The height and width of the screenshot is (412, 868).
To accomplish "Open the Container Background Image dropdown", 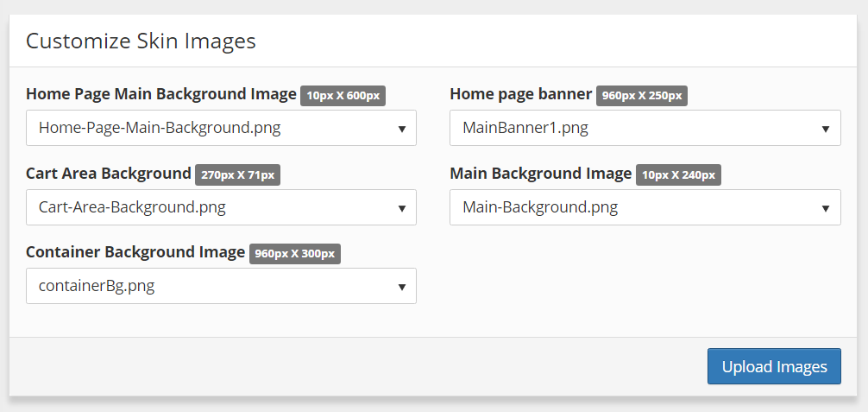I will click(x=221, y=286).
